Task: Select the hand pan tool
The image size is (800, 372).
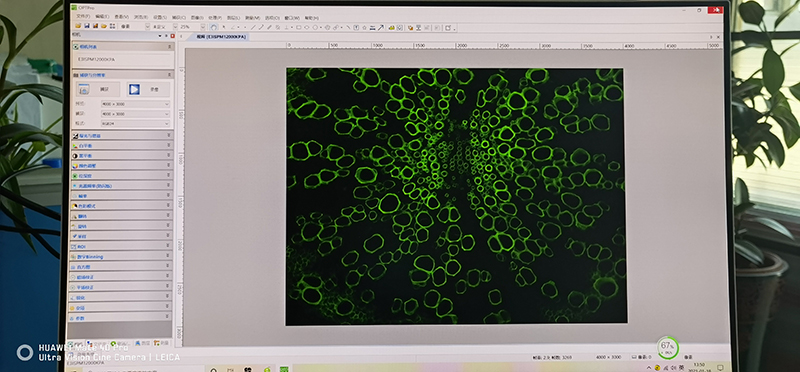Action: (x=214, y=27)
